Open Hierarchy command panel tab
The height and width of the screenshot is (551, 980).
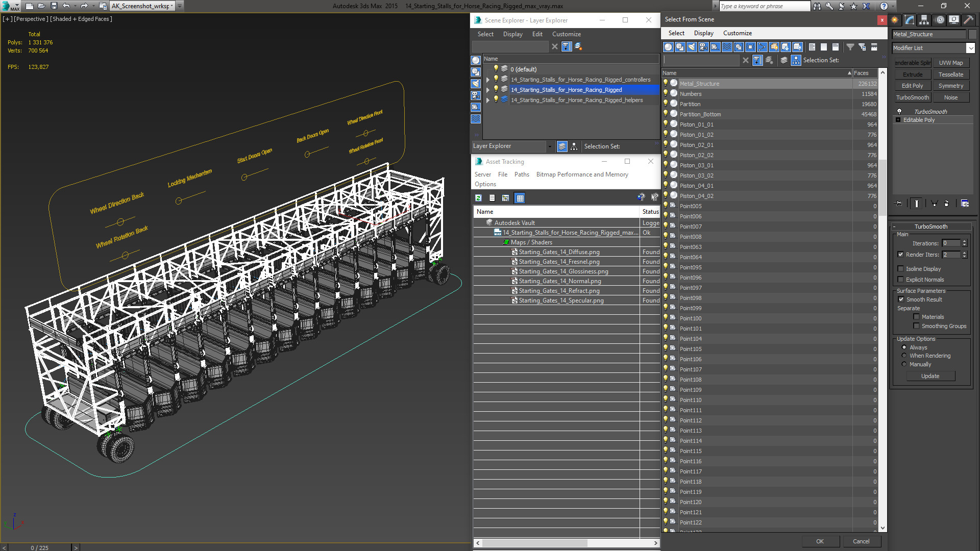924,20
